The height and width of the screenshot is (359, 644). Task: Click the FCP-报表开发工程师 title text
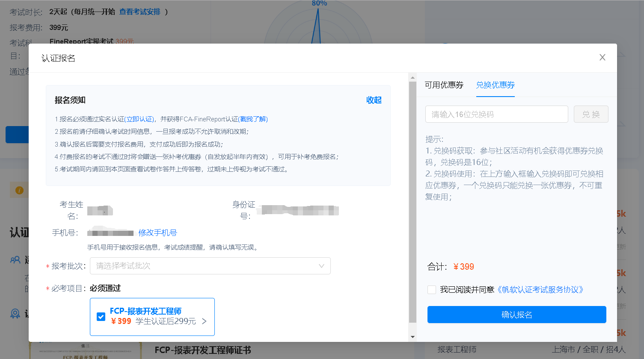click(145, 311)
